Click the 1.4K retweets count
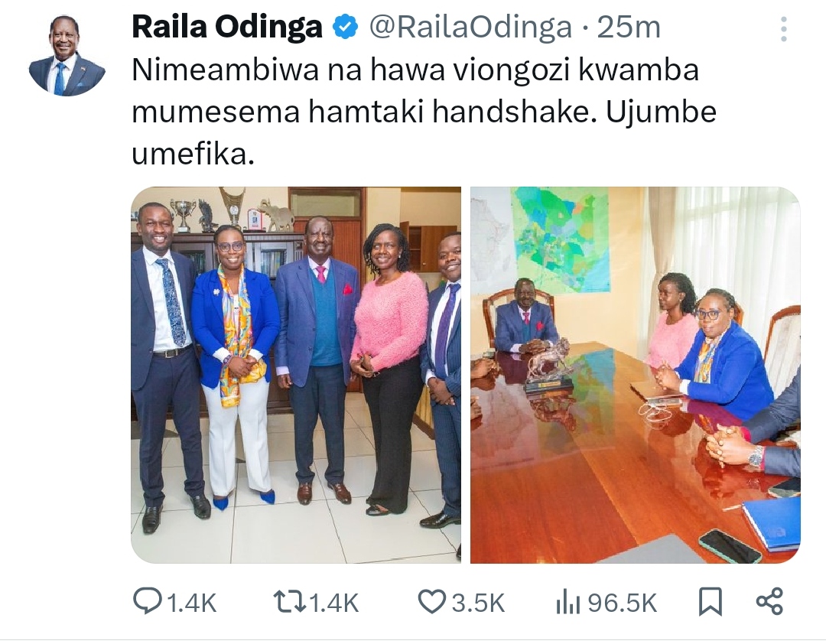 point(334,603)
